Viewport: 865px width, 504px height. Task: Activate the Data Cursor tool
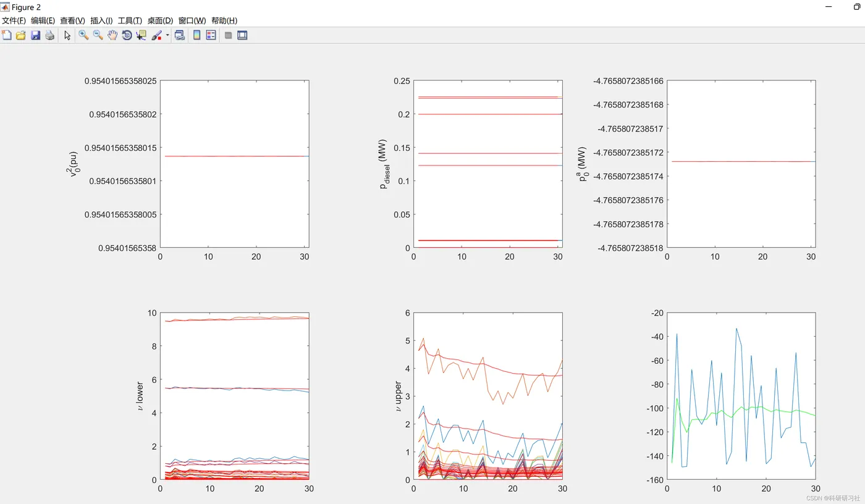pyautogui.click(x=141, y=35)
